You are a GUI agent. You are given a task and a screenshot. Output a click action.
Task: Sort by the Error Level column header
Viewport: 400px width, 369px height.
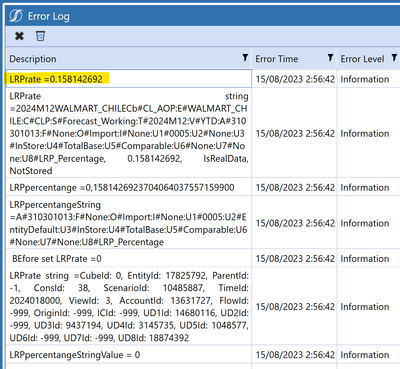(x=362, y=59)
